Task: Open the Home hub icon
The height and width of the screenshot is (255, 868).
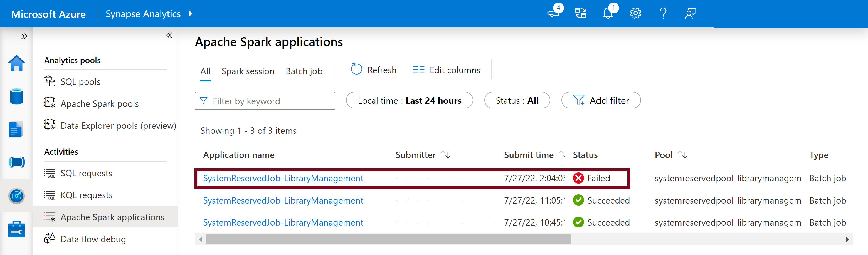Action: tap(16, 63)
